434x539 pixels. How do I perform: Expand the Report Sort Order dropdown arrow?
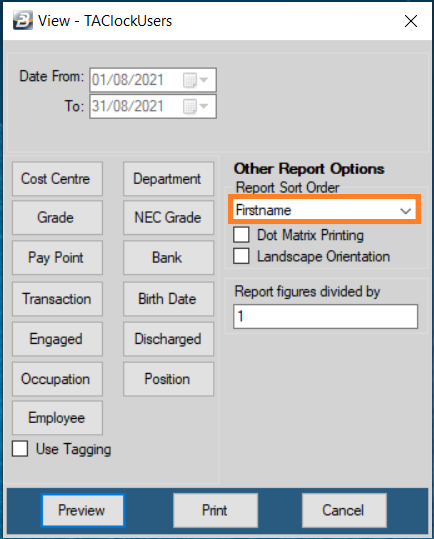point(405,210)
